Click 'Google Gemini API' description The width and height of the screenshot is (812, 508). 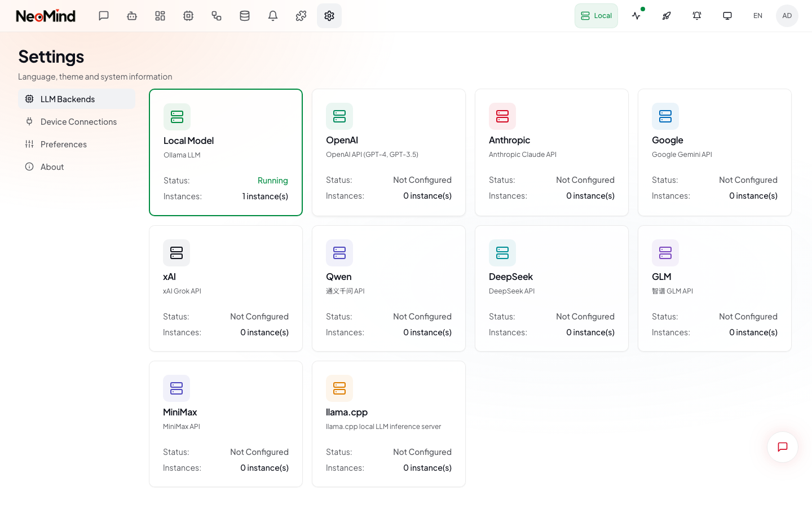(682, 155)
